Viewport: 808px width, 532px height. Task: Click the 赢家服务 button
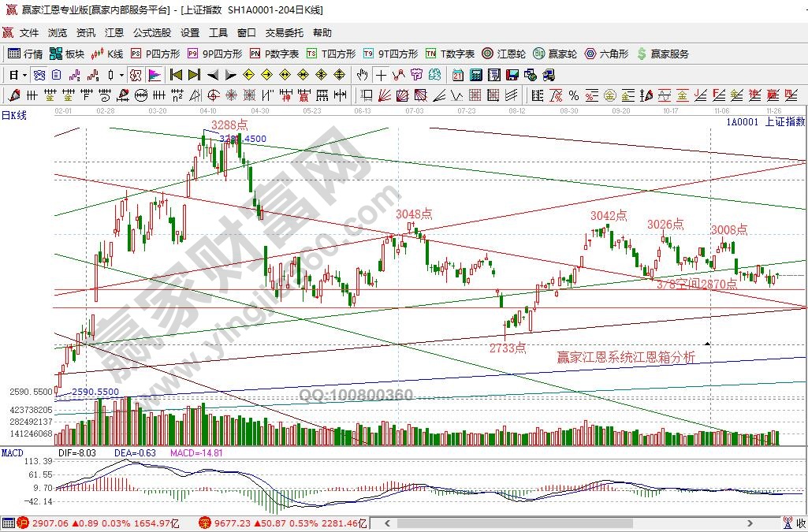click(x=662, y=54)
